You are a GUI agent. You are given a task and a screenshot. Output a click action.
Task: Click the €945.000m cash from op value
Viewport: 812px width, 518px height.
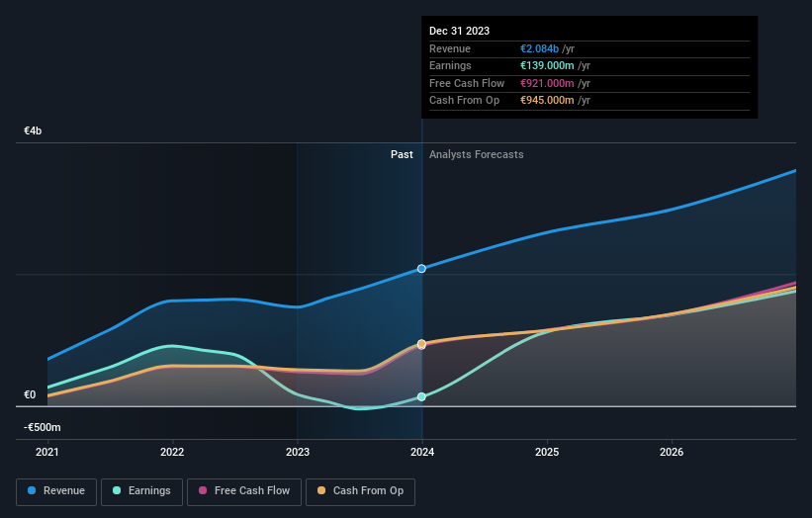pos(547,101)
